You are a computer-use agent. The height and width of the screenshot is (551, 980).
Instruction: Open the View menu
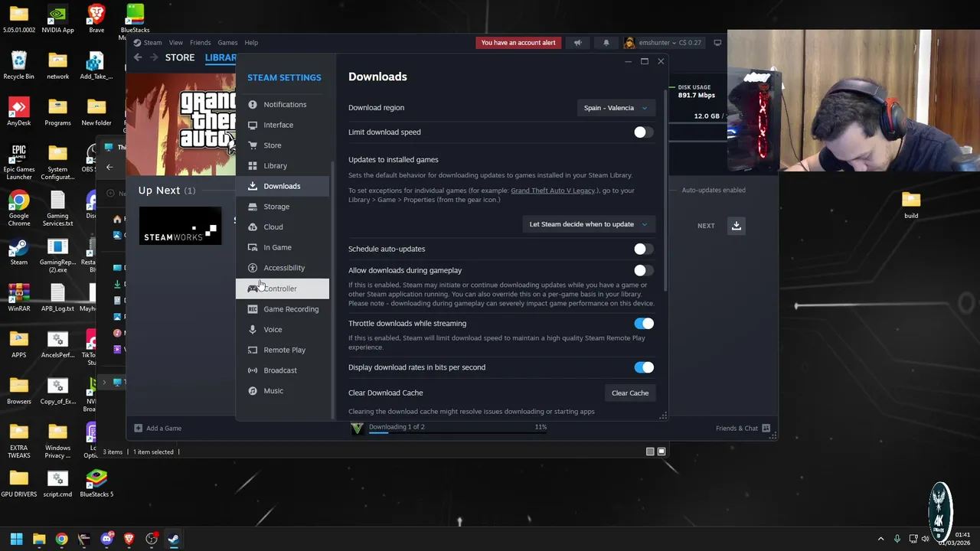[x=175, y=43]
